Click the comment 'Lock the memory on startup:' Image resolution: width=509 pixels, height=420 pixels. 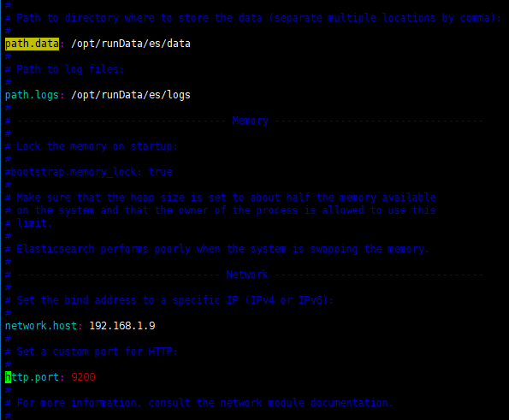92,146
